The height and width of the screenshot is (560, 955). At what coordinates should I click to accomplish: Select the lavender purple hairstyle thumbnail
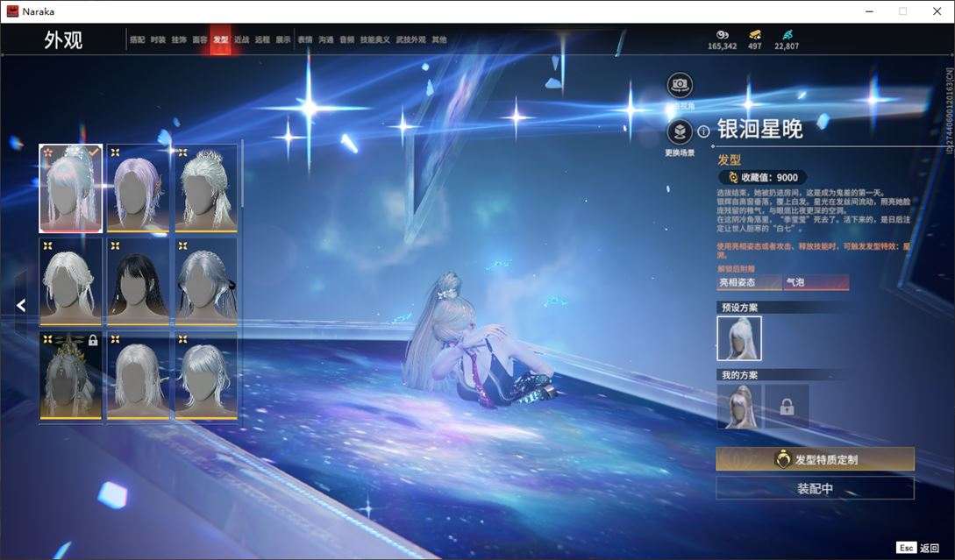click(139, 188)
